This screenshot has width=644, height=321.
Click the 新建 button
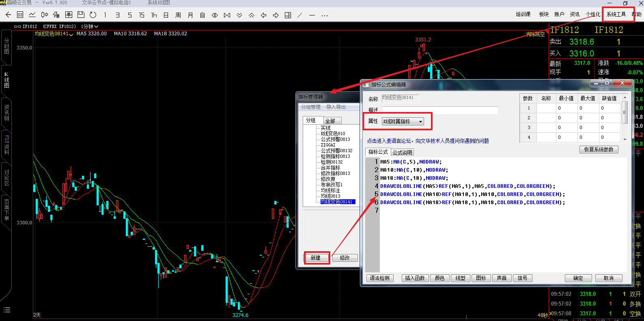(316, 258)
